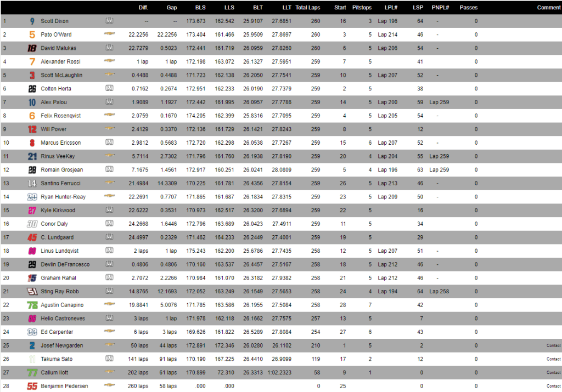Click BLS value 175.243 for Linus Lundqvist

196,251
